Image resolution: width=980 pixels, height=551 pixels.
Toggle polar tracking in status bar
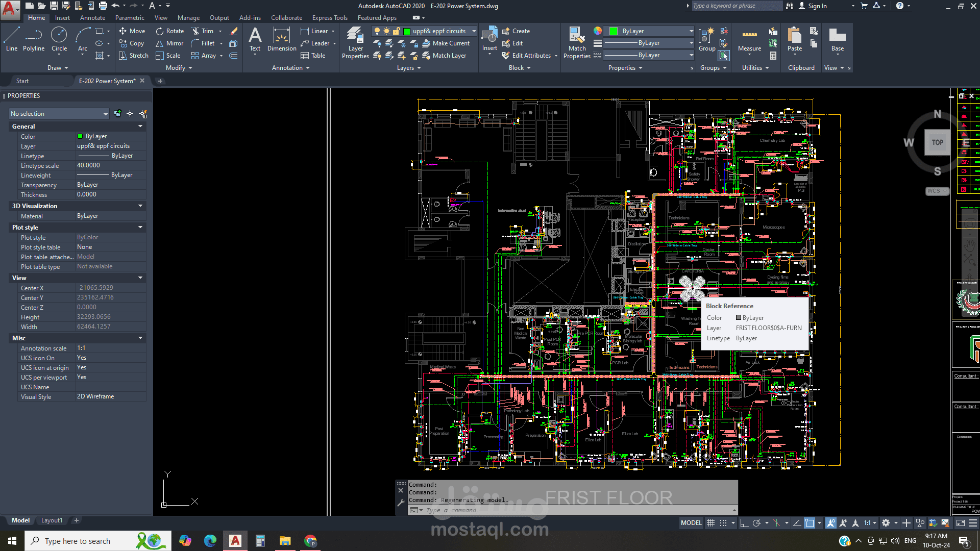coord(756,523)
